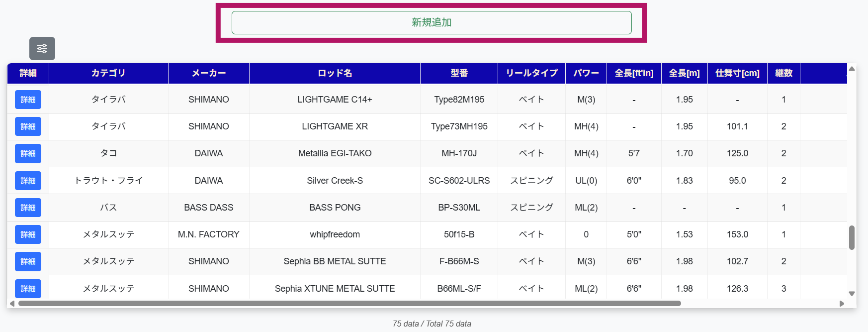Open 詳細 for Sephia BB METAL SUTTE row
868x332 pixels.
click(28, 261)
